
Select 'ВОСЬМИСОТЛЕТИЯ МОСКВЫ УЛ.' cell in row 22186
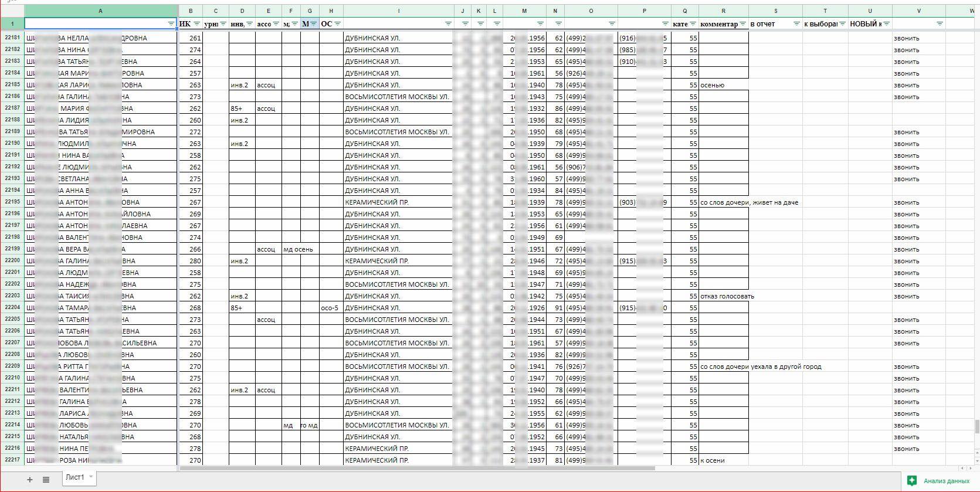(399, 97)
